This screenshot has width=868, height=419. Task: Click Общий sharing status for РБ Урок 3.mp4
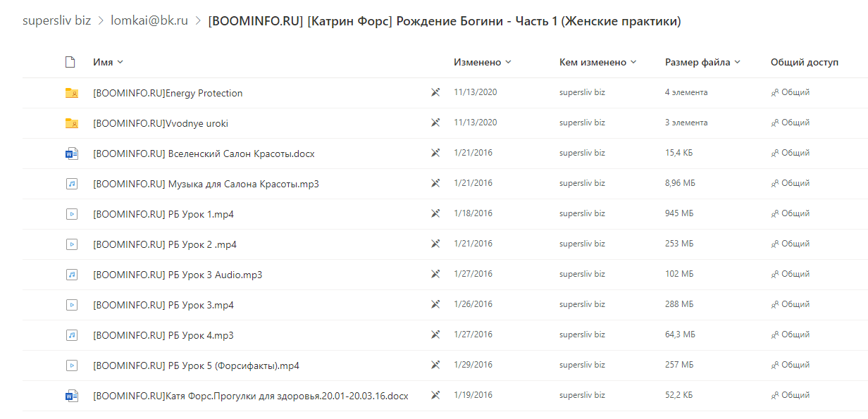pos(790,304)
